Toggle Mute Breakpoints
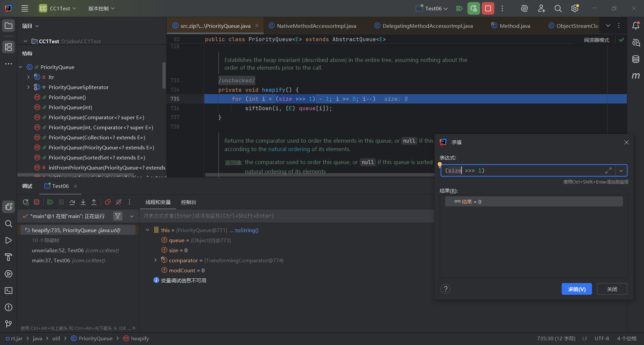The height and width of the screenshot is (345, 644). click(x=119, y=202)
